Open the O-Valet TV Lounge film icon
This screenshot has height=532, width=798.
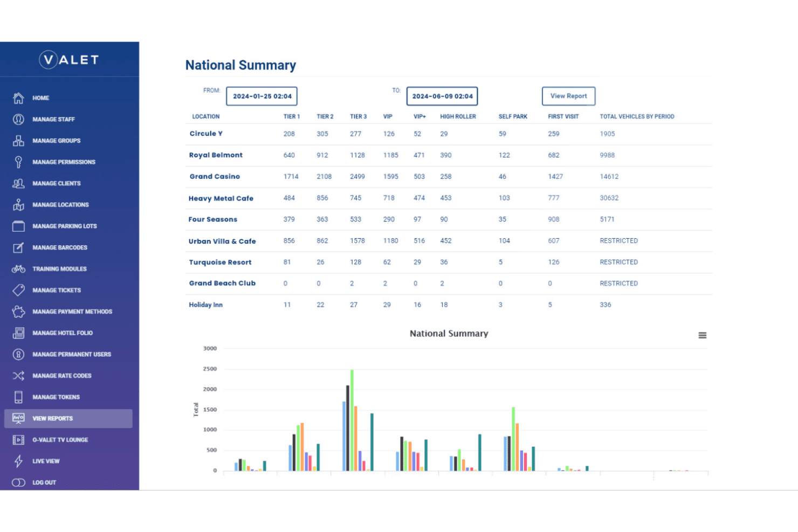(x=18, y=440)
